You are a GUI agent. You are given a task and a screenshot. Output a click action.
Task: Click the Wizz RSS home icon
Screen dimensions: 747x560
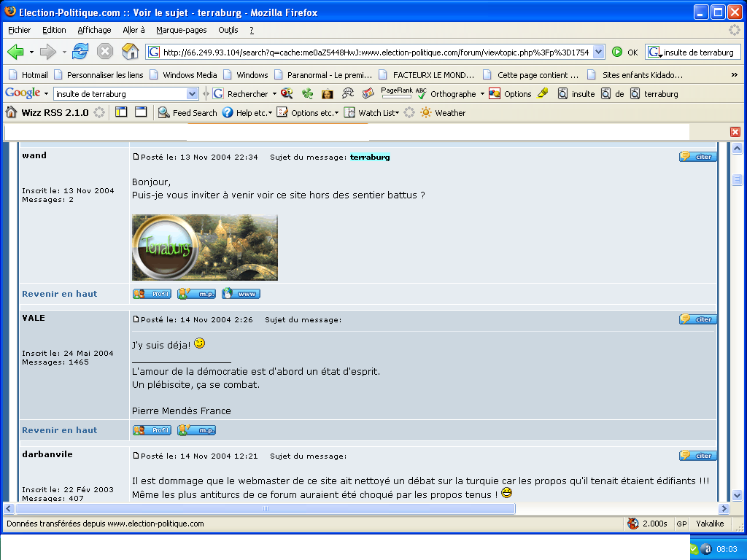click(11, 112)
